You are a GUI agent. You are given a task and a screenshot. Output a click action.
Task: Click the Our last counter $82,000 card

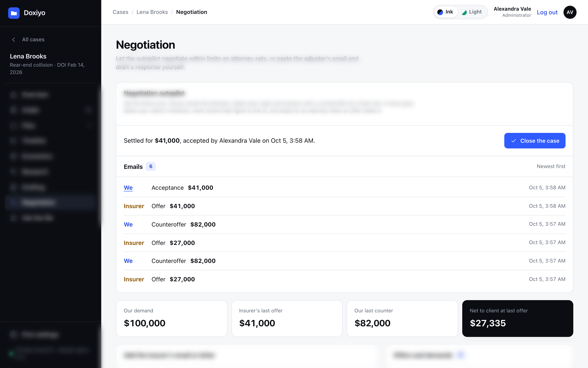pyautogui.click(x=402, y=318)
